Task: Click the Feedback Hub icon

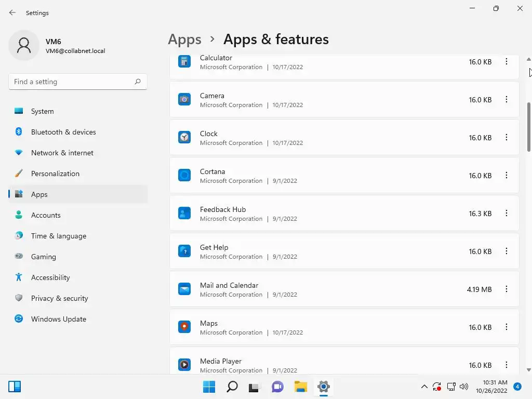Action: 184,214
